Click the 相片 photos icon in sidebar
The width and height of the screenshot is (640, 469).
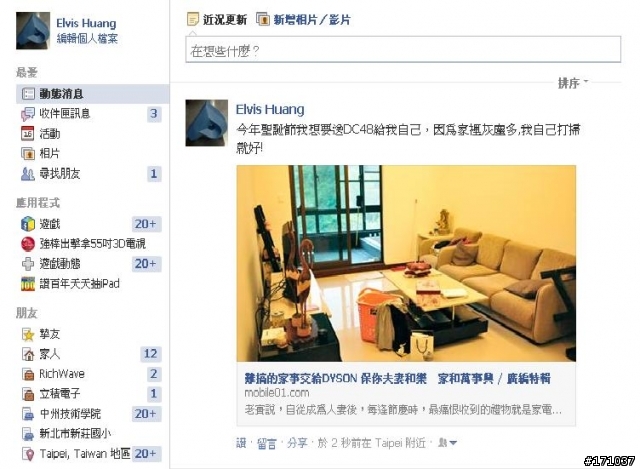[x=28, y=153]
